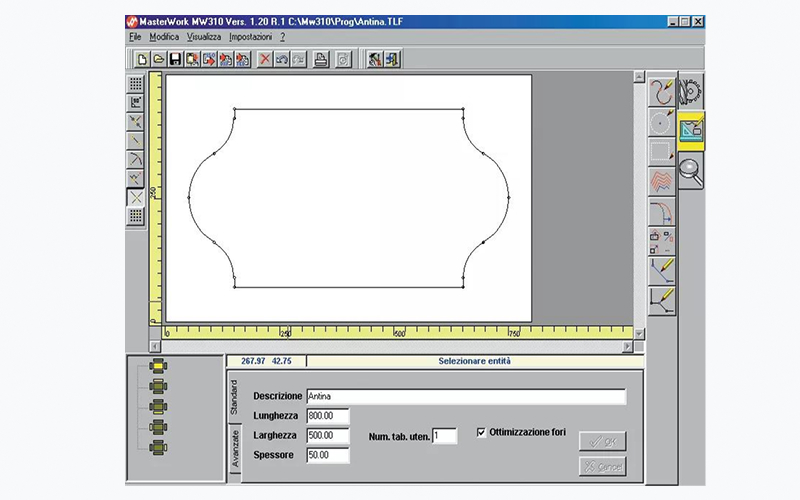The image size is (800, 500).
Task: Select the branch node edit pencil tool
Action: (662, 301)
